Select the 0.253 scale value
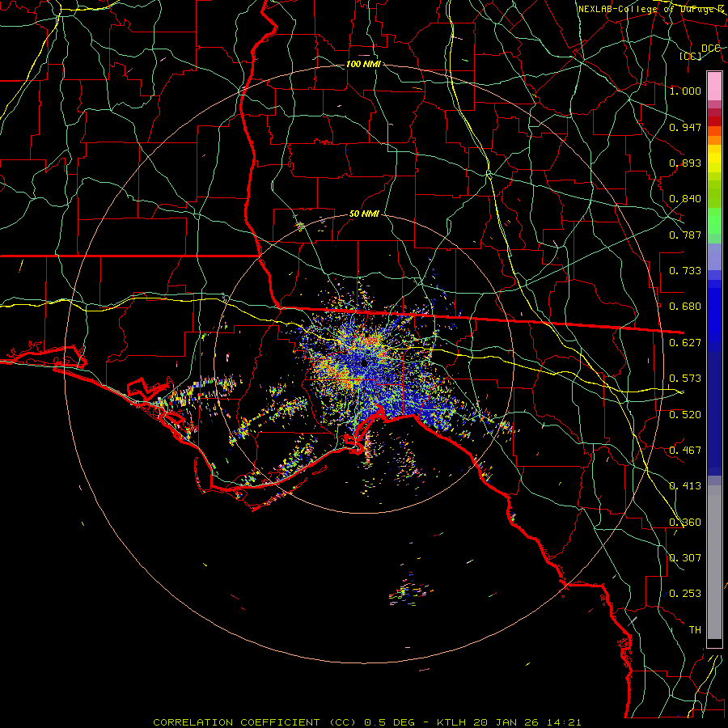Image resolution: width=728 pixels, height=728 pixels. [x=685, y=594]
